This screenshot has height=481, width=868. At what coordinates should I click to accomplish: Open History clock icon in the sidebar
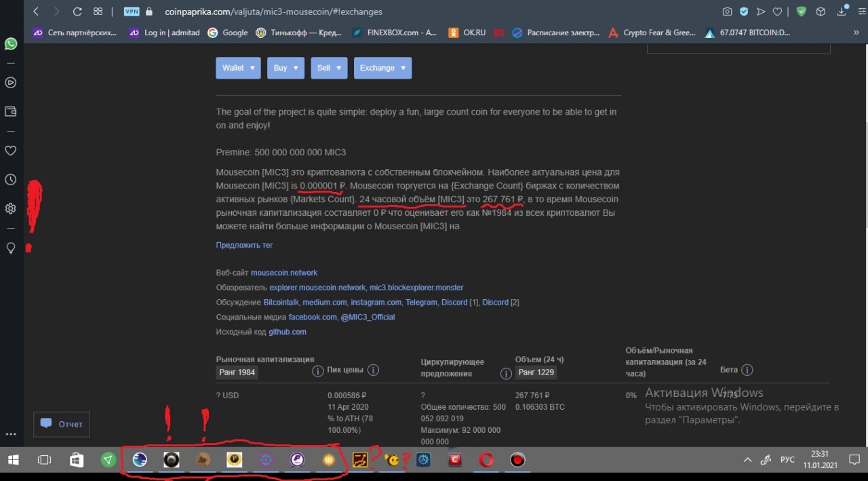point(11,180)
